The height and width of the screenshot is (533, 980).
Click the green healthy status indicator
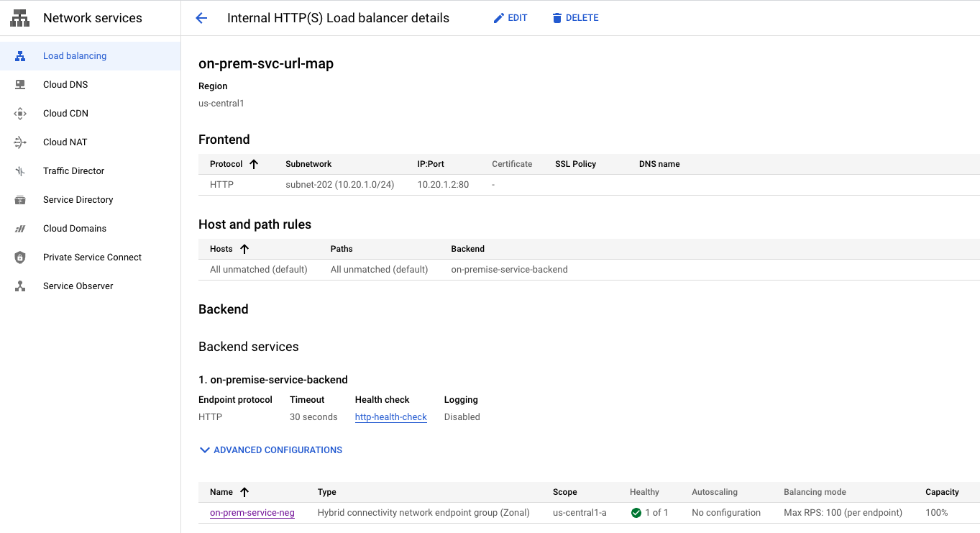[636, 512]
